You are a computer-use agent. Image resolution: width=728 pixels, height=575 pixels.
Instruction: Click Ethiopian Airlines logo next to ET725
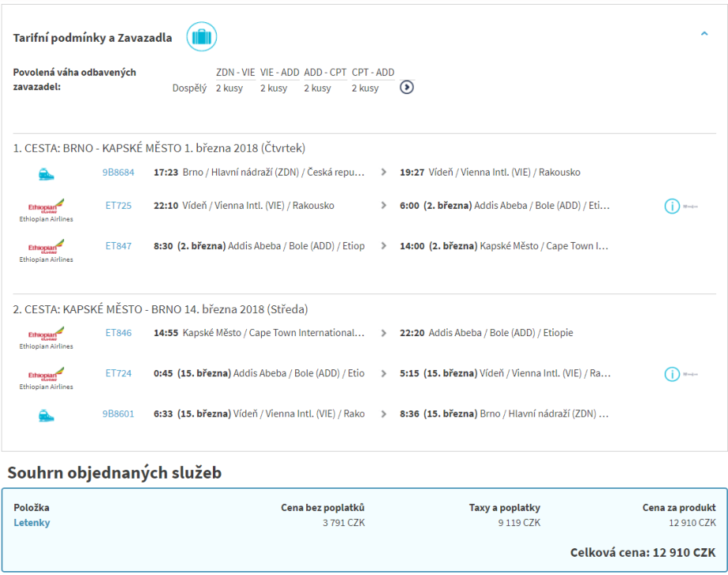[x=47, y=206]
